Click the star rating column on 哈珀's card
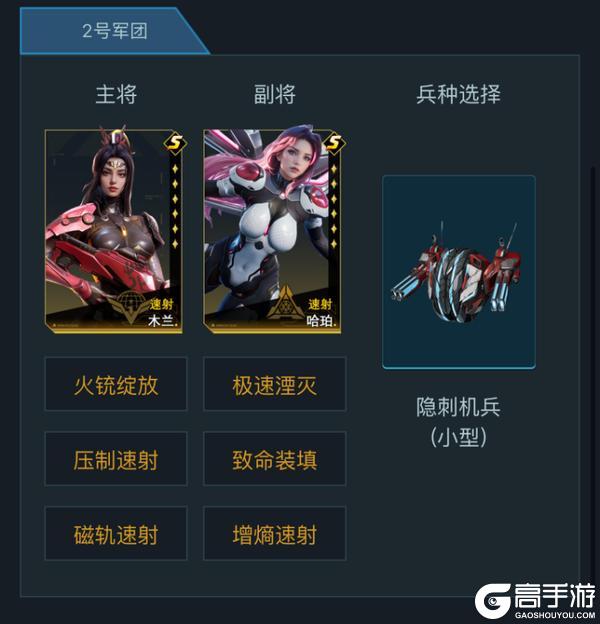 334,206
